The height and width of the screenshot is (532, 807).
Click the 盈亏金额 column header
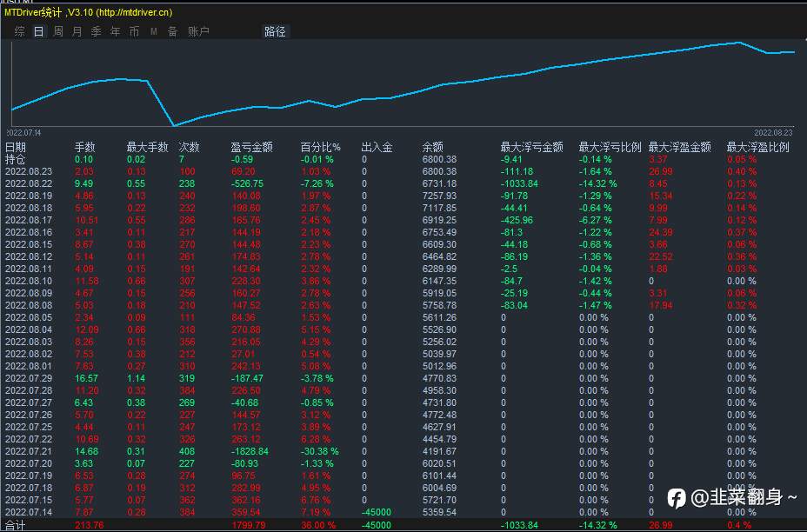tap(251, 147)
